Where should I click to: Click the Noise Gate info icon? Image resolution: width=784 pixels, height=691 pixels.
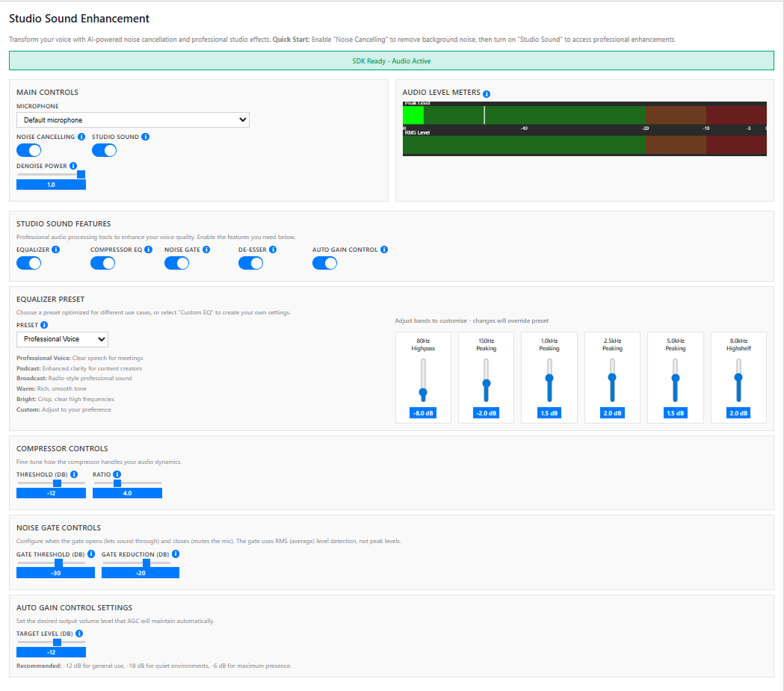206,250
